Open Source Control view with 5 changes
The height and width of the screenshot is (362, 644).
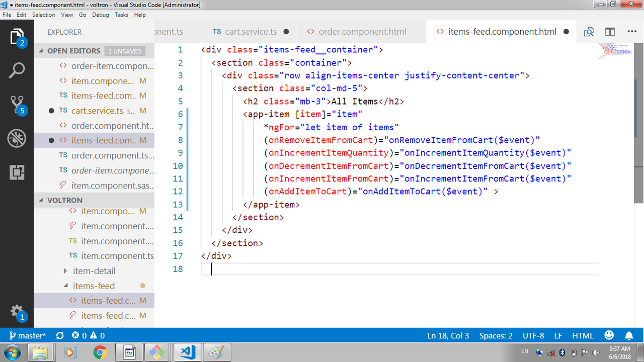(17, 105)
